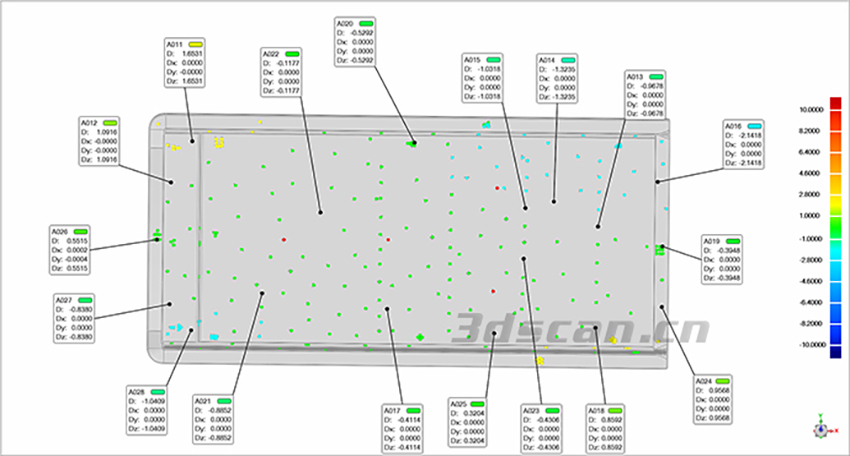Select the A017 annotation box

[x=404, y=429]
